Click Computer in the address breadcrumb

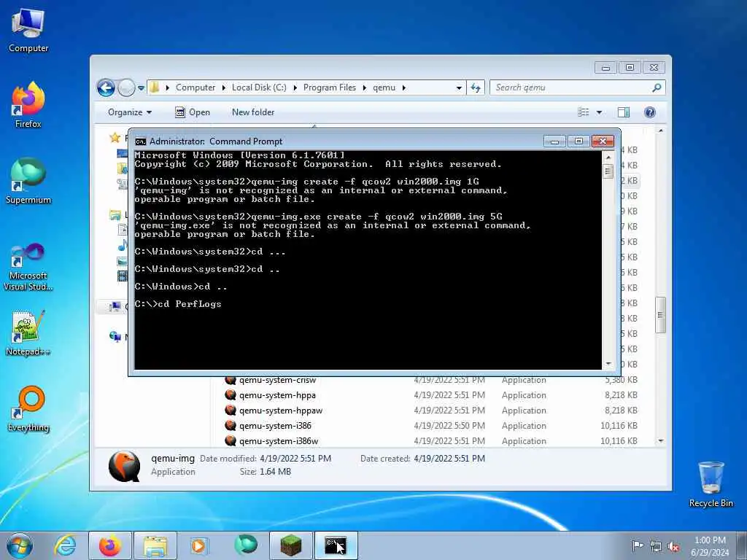[196, 87]
